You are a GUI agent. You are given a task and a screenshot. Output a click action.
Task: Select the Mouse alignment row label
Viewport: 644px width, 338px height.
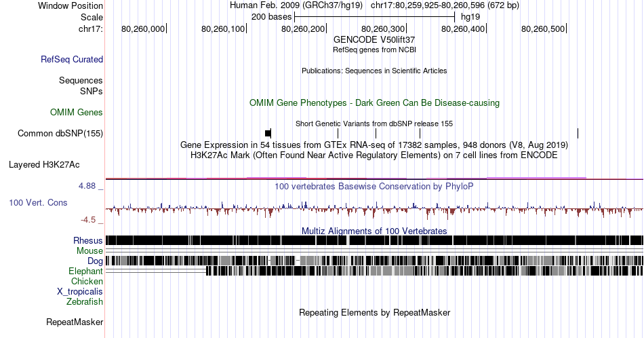pos(89,251)
